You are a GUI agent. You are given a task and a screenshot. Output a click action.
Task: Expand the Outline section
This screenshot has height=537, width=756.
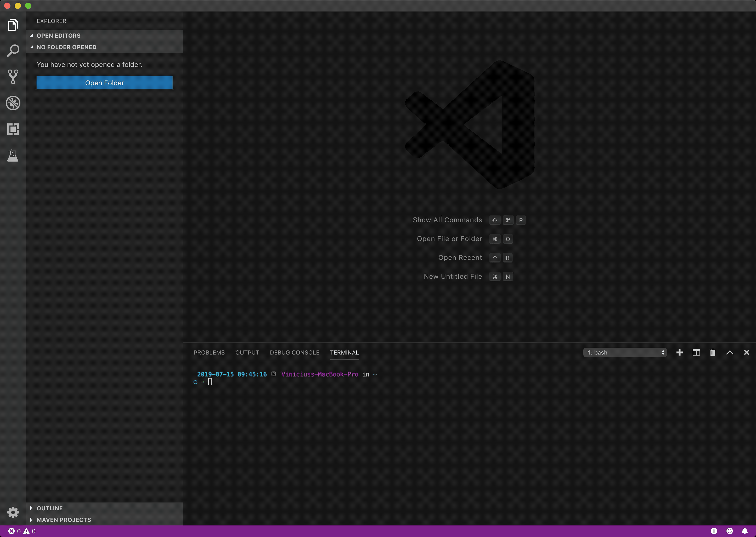50,508
